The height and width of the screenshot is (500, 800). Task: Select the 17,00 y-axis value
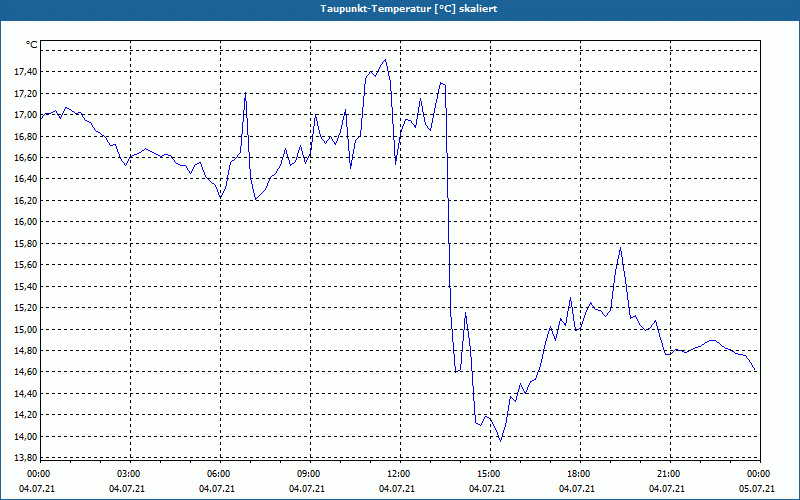pos(26,115)
